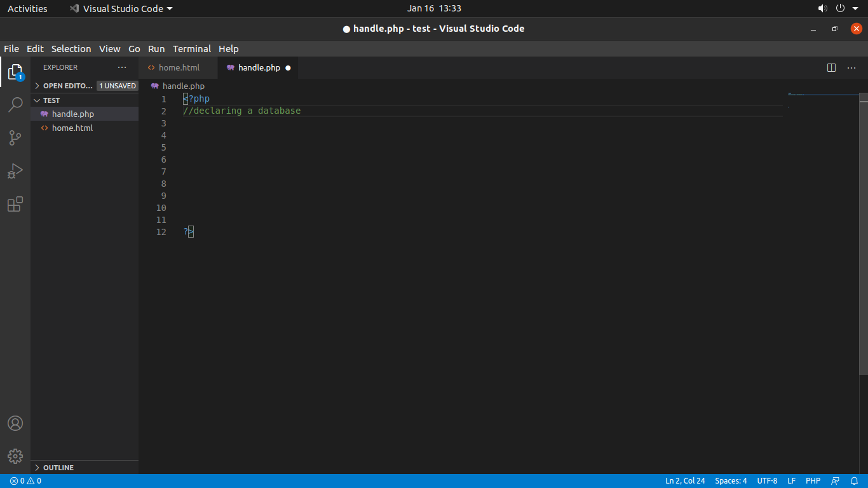
Task: Open the Search view icon
Action: [x=15, y=105]
